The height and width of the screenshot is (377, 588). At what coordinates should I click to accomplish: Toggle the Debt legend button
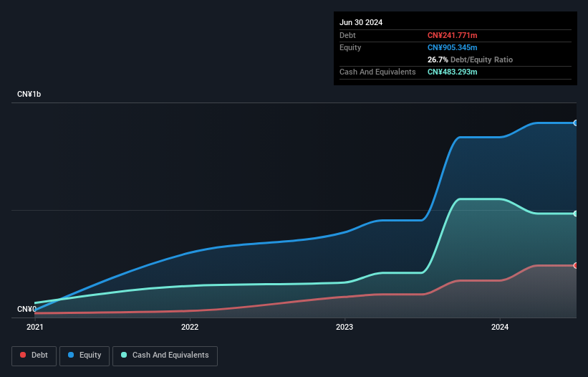(x=34, y=355)
